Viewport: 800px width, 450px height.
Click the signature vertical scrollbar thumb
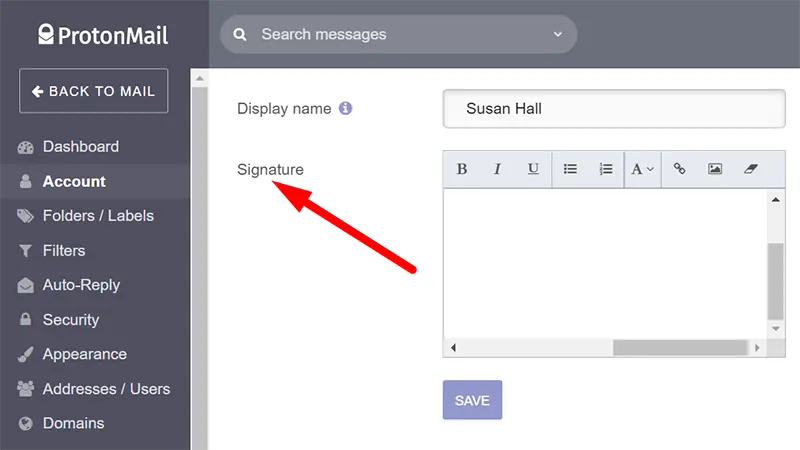click(x=776, y=281)
